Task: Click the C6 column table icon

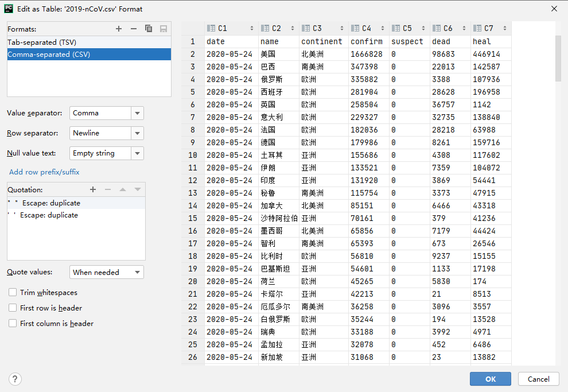Action: [x=437, y=28]
